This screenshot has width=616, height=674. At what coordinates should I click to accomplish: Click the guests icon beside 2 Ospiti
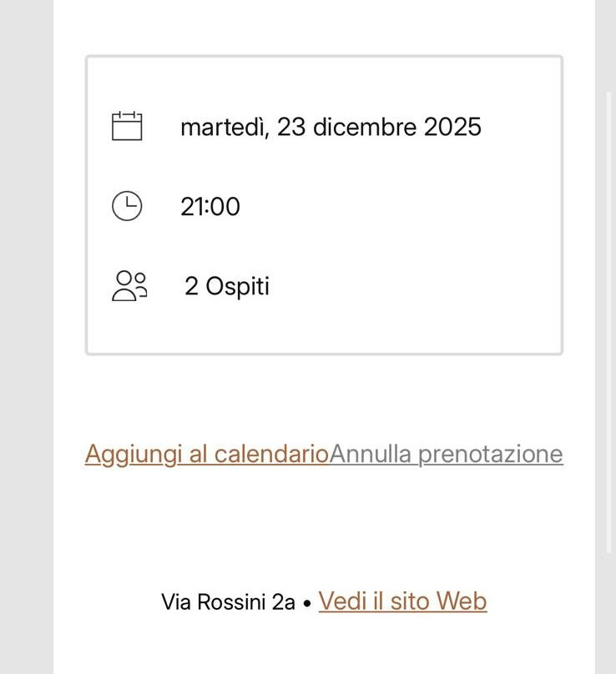129,286
